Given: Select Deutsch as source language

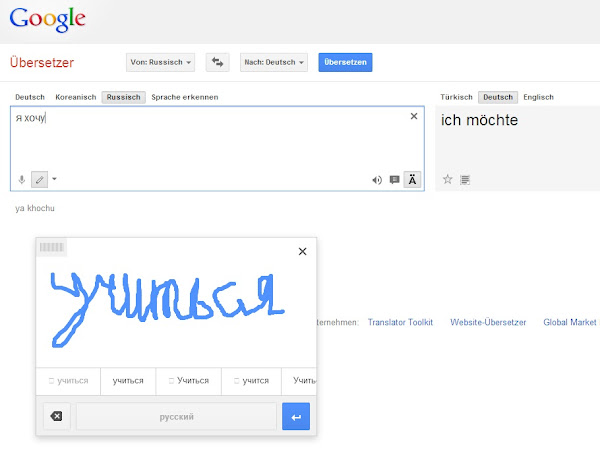Looking at the screenshot, I should [30, 97].
